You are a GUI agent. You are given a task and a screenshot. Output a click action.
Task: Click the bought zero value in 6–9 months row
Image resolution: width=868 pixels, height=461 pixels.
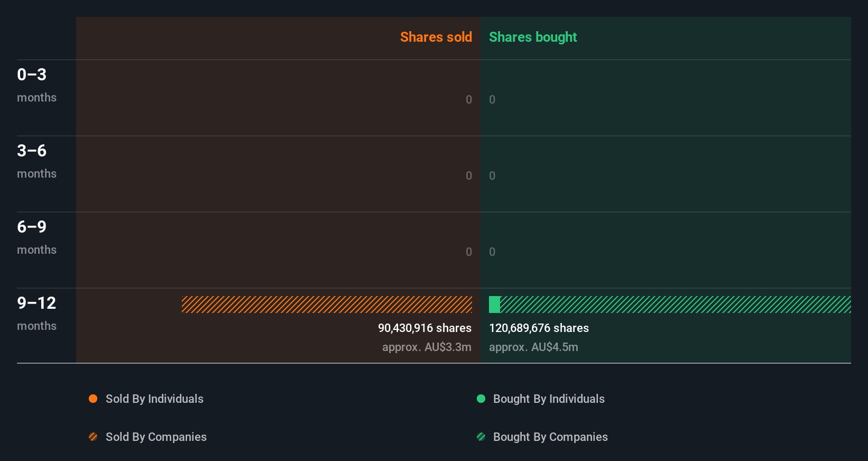tap(492, 252)
